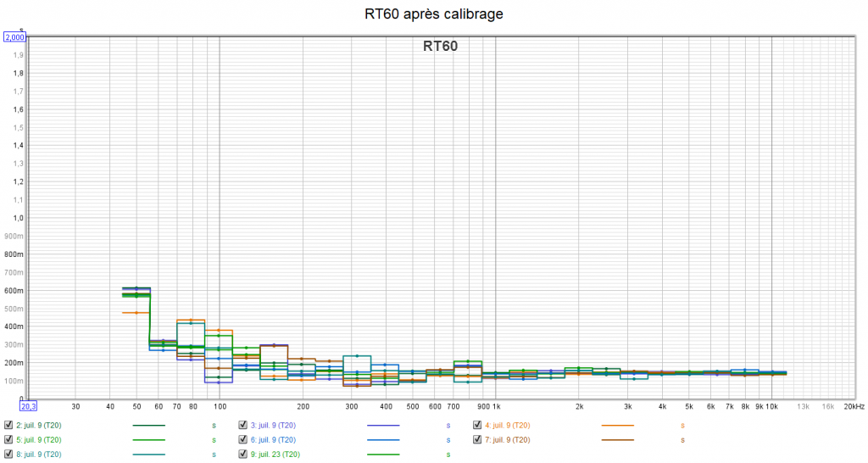Click the green line swatch for trace 5
Image resolution: width=868 pixels, height=463 pixels.
coord(149,440)
